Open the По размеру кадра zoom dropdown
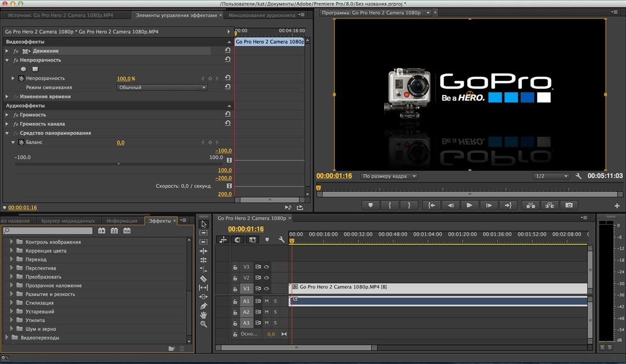 pos(389,176)
